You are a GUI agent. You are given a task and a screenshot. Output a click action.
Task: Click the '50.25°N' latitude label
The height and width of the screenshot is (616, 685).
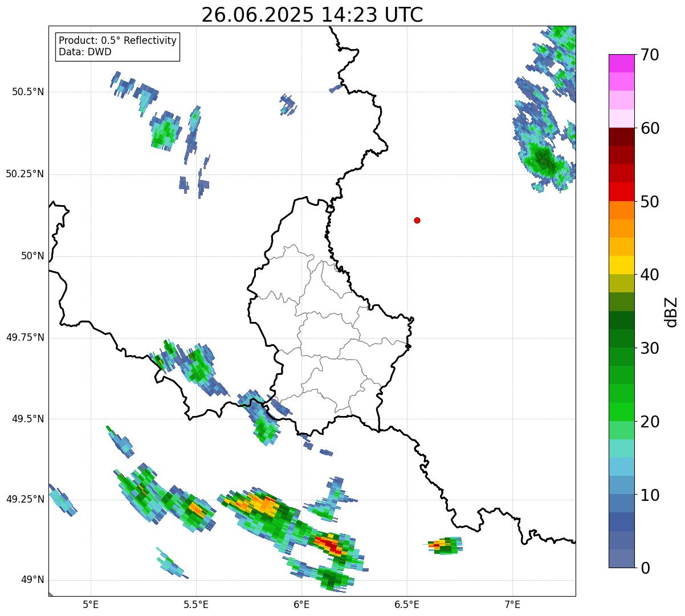[x=25, y=174]
